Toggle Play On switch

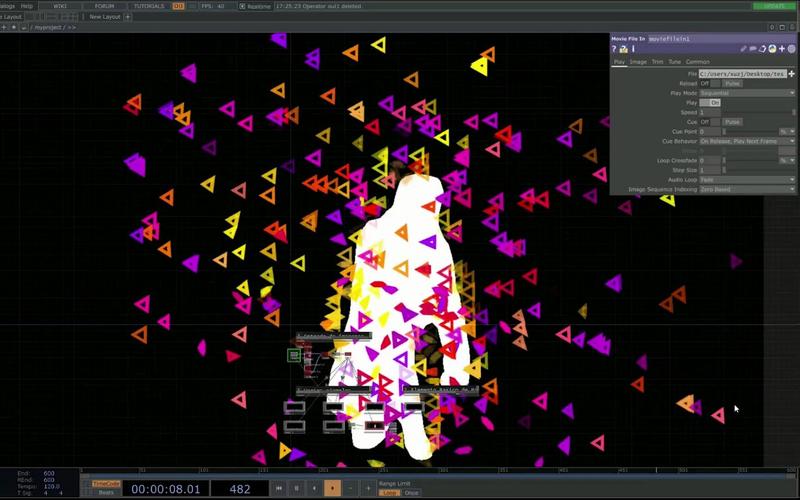(x=710, y=103)
